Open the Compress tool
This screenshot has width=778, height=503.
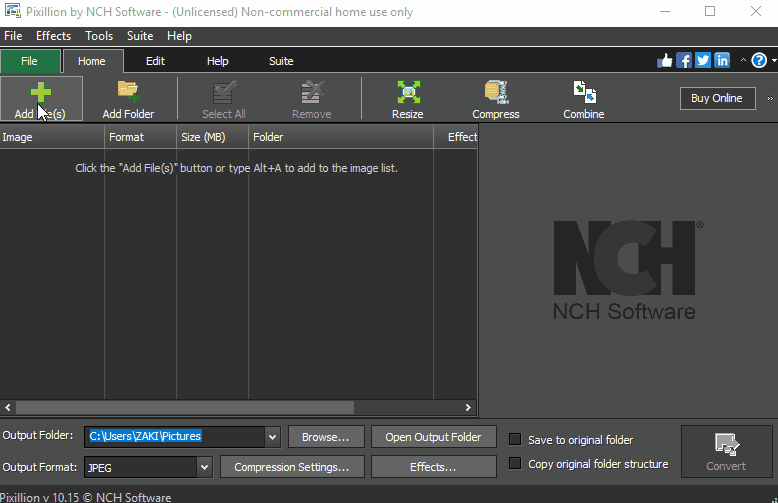coord(496,99)
